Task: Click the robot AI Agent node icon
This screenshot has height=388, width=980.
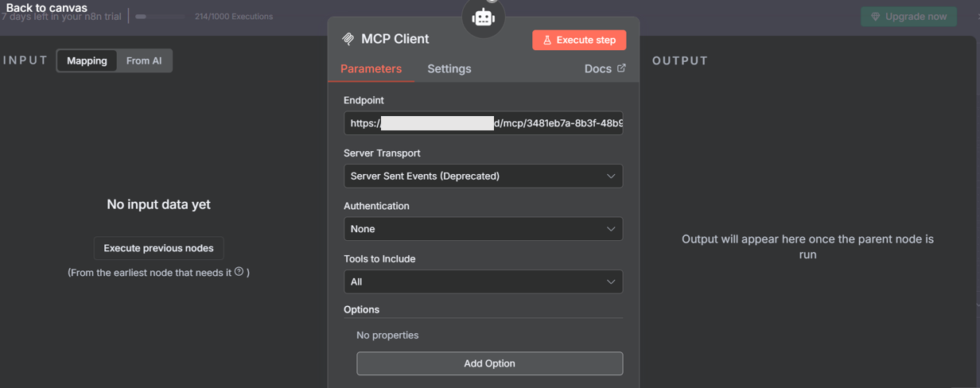Action: pyautogui.click(x=484, y=17)
